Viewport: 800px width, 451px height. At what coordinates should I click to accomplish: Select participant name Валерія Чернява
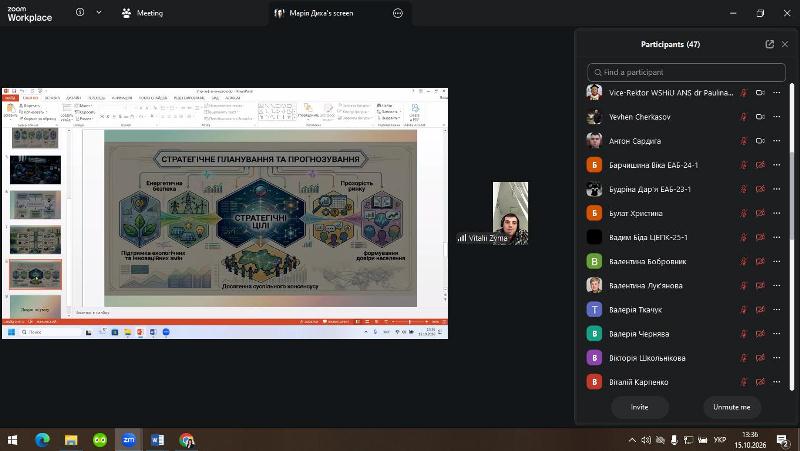coord(639,334)
